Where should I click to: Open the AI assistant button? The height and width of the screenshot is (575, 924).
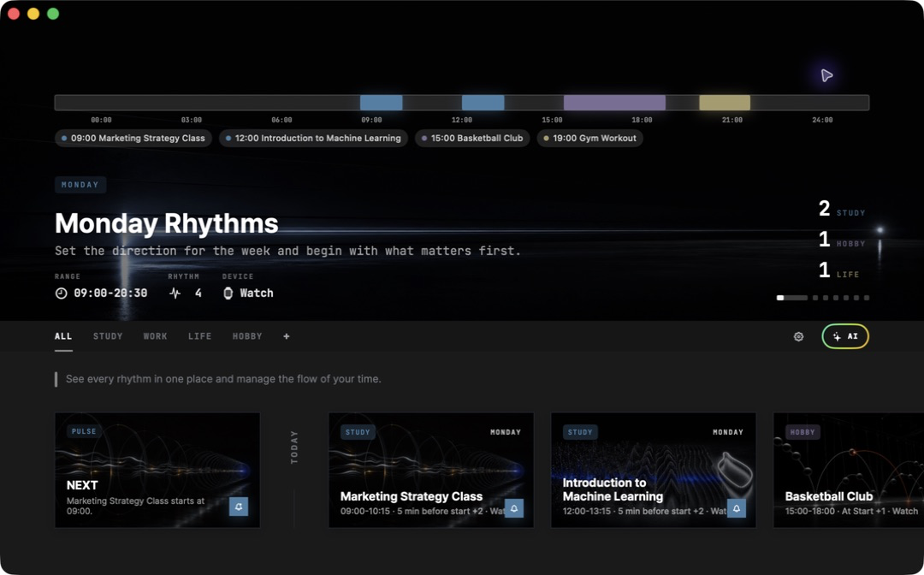pos(845,336)
